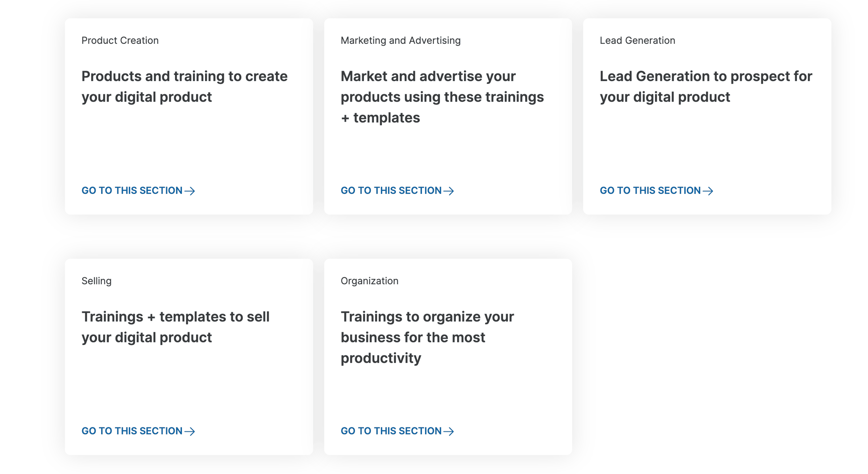The height and width of the screenshot is (474, 868).
Task: Click the arrow icon in Marketing and Advertising card
Action: click(x=449, y=191)
